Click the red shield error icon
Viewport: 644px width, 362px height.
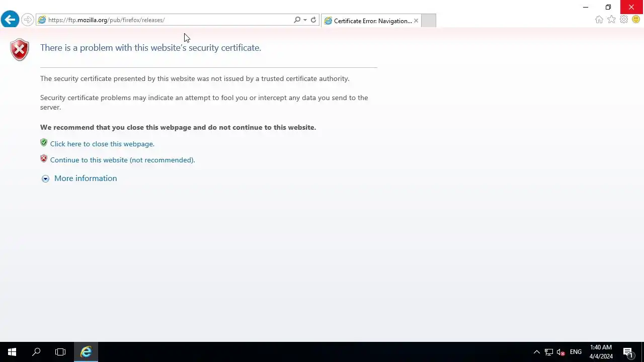20,49
